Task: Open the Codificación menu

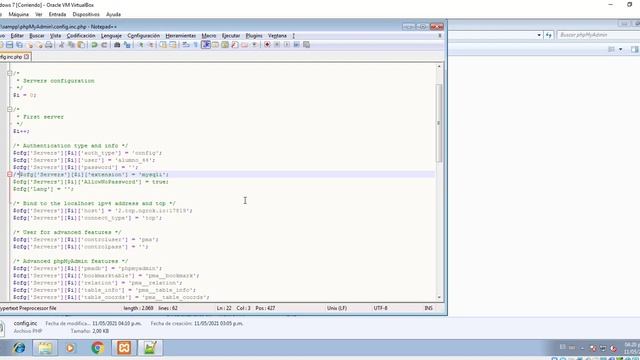Action: pos(81,36)
